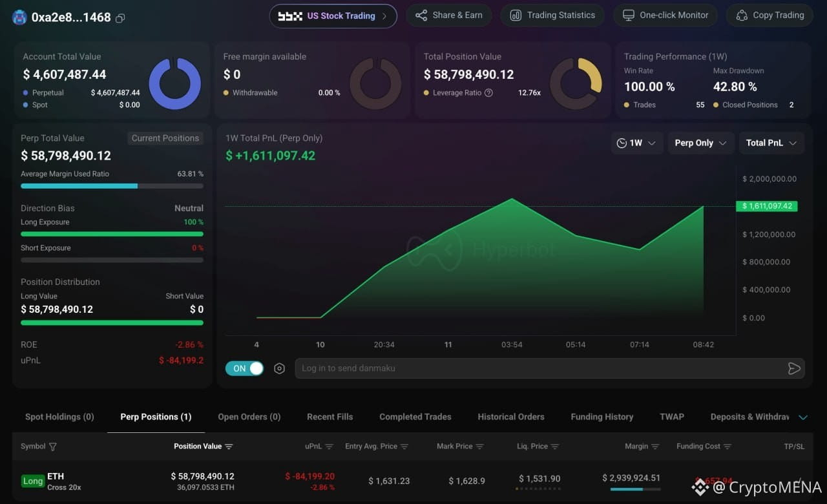Click the Margin column usage bar
Image resolution: width=827 pixels, height=504 pixels.
point(635,489)
